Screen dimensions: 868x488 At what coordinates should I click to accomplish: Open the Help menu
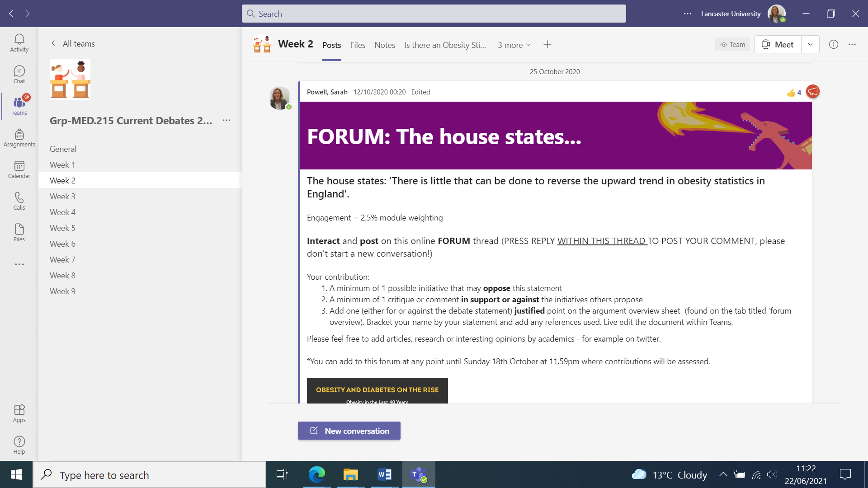[x=19, y=445]
